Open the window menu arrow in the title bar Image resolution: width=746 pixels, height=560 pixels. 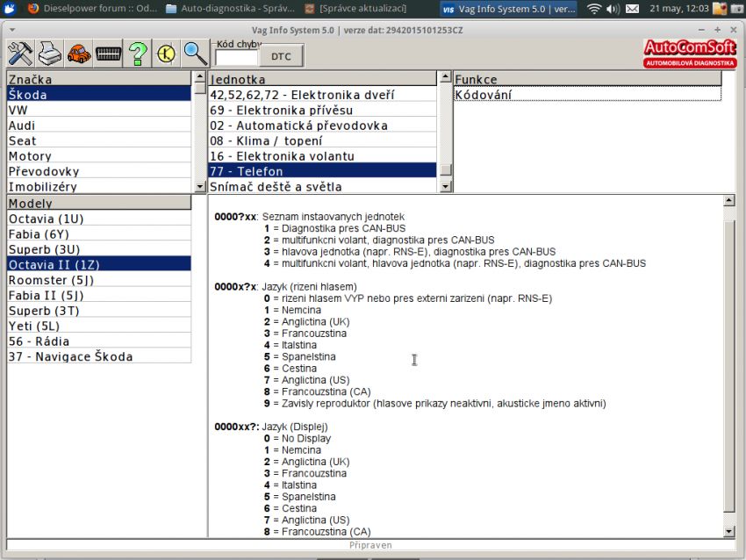pyautogui.click(x=12, y=30)
